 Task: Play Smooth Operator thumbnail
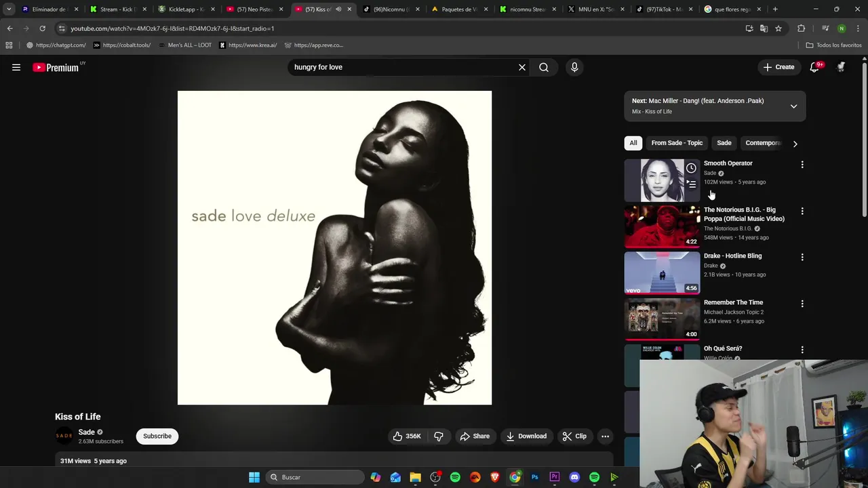point(662,180)
